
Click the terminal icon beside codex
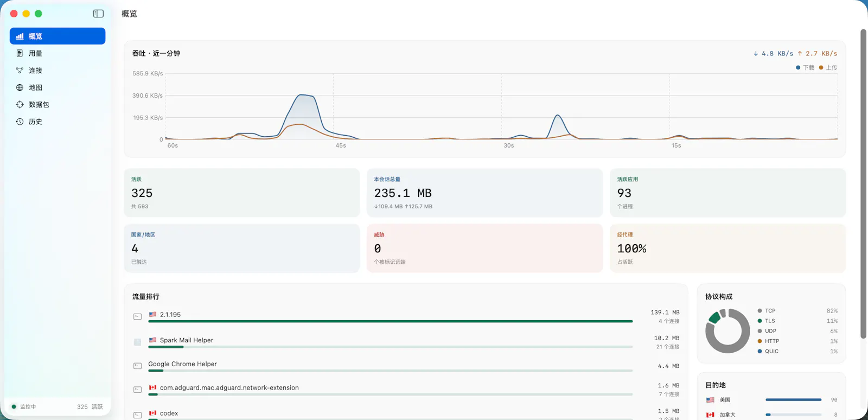pos(138,415)
